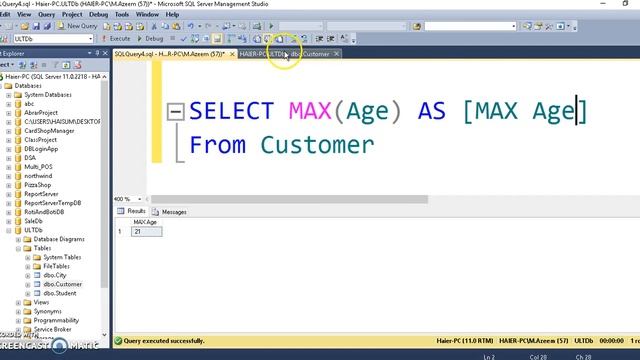This screenshot has height=360, width=640.
Task: Collapse the ULTDb database node
Action: (9, 230)
